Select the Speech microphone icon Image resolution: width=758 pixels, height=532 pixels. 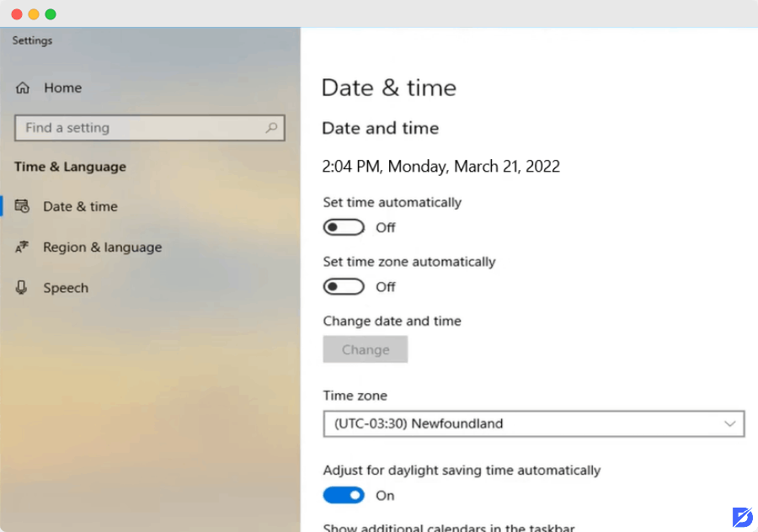click(x=23, y=287)
